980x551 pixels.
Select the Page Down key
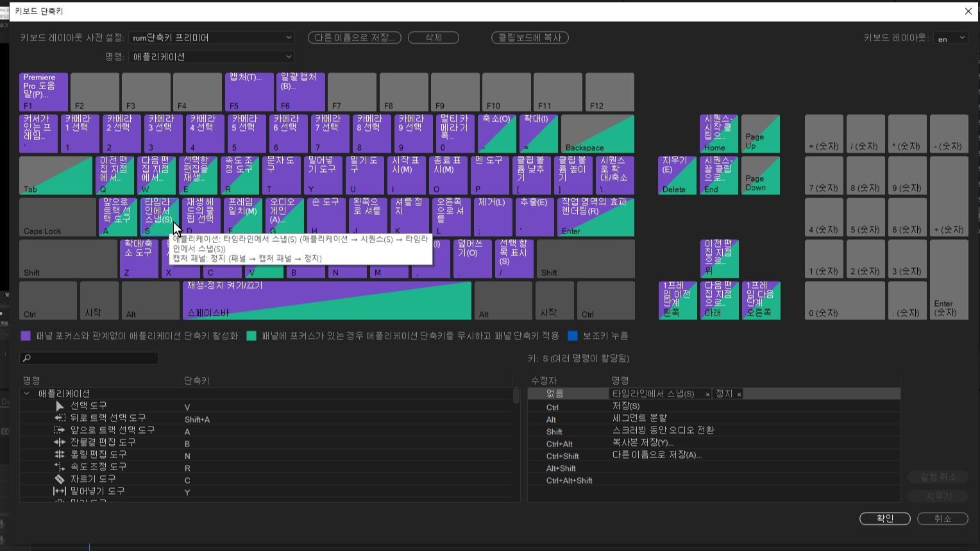761,175
